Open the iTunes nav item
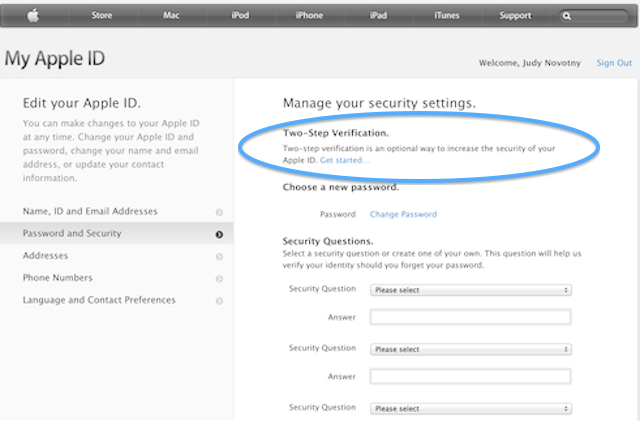Viewport: 640px width, 421px height. [x=447, y=16]
